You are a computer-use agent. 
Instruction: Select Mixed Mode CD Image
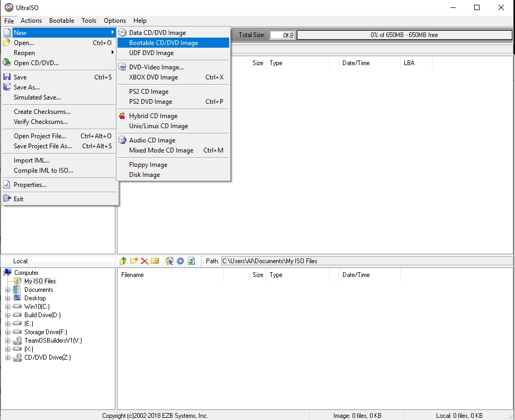point(173,150)
